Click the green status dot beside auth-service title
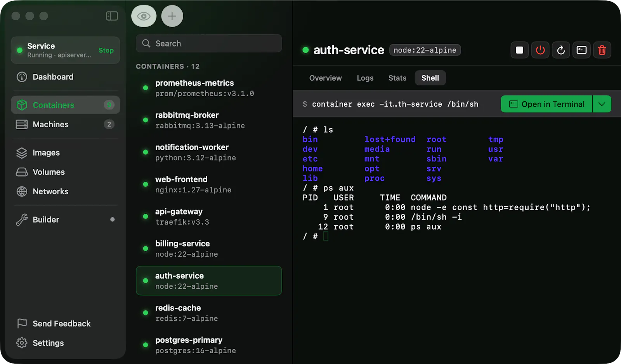This screenshot has width=621, height=364. coord(305,50)
